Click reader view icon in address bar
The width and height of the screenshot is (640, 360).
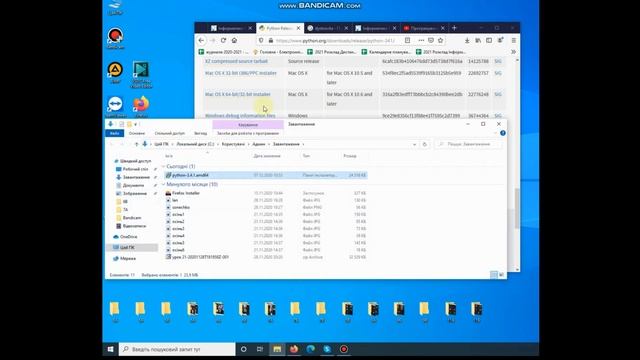tap(407, 40)
